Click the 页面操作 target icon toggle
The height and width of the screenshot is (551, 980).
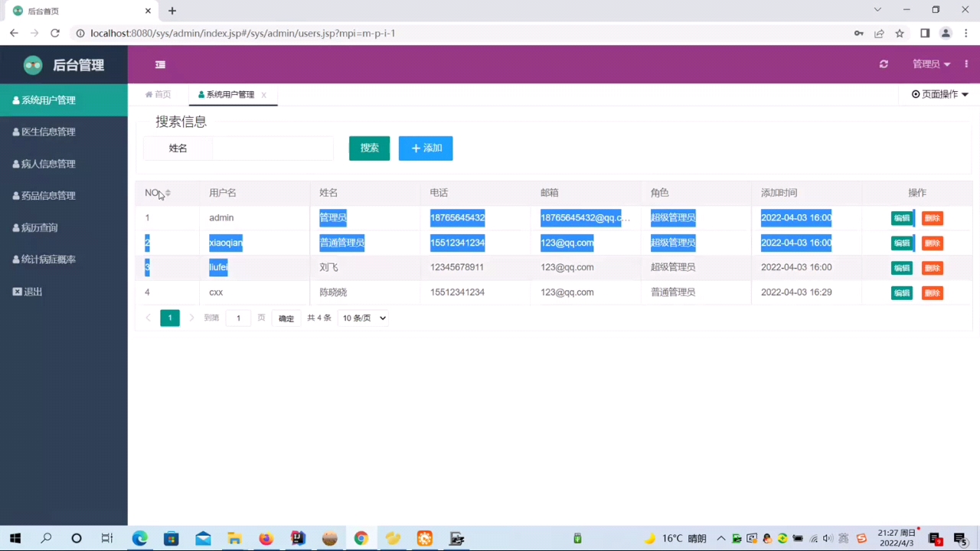pyautogui.click(x=916, y=94)
